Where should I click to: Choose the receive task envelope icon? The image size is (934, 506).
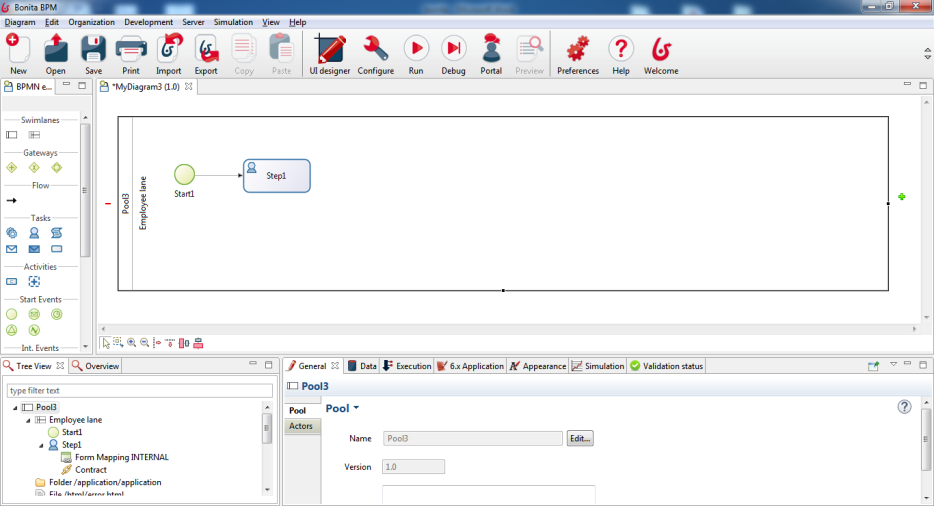pos(11,249)
